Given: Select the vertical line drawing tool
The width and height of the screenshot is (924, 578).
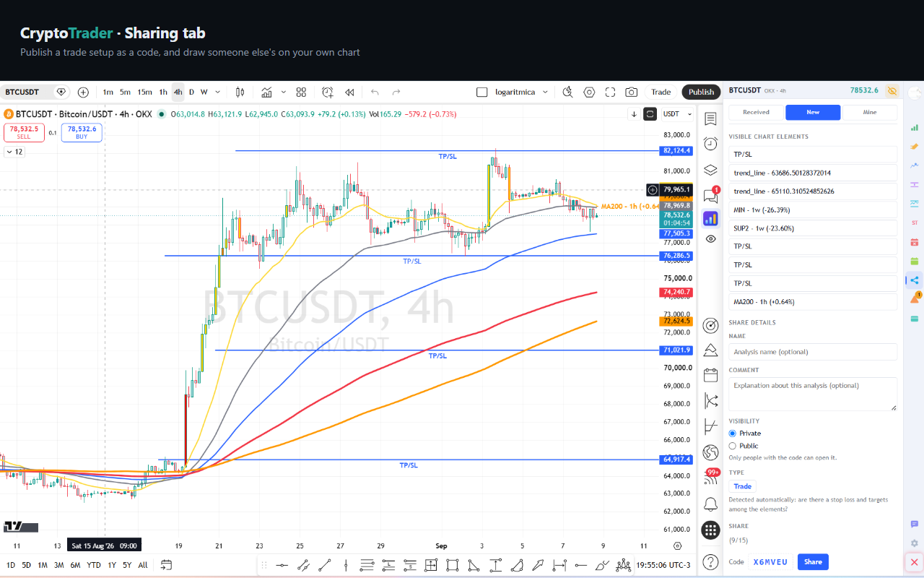Looking at the screenshot, I should [346, 565].
